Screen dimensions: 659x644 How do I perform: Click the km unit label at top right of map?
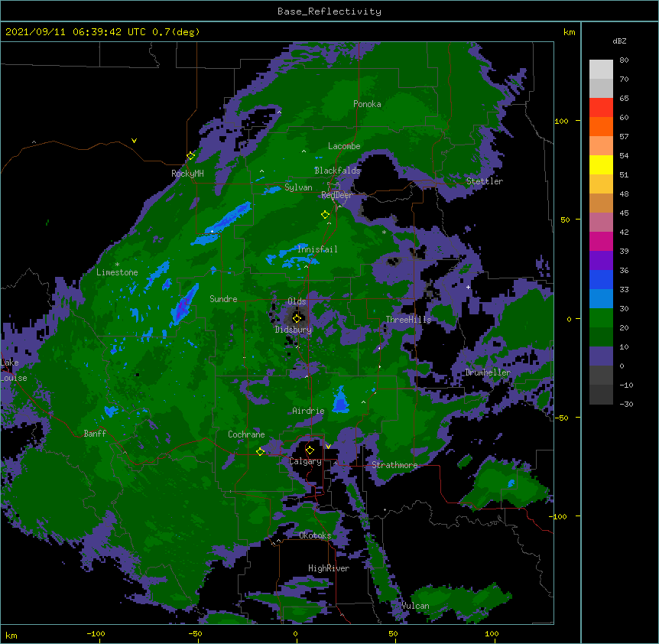[569, 32]
